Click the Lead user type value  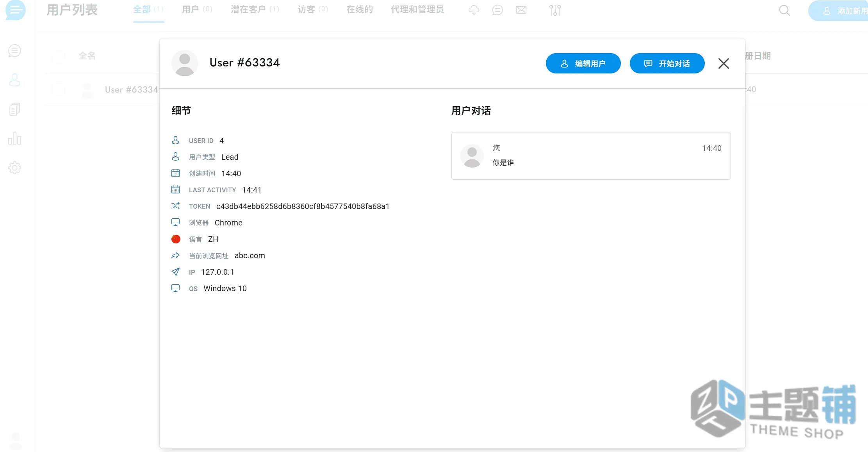230,157
